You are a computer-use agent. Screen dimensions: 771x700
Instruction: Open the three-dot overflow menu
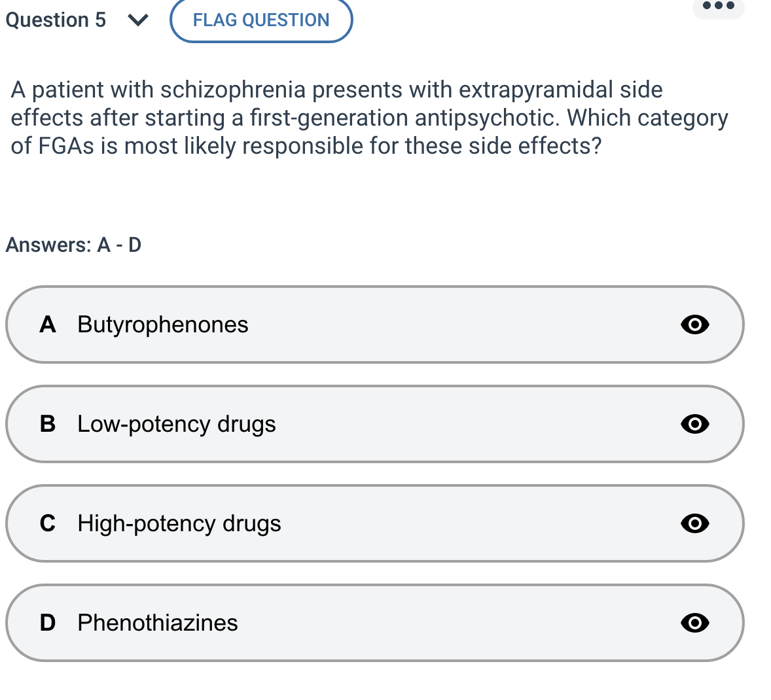point(717,7)
